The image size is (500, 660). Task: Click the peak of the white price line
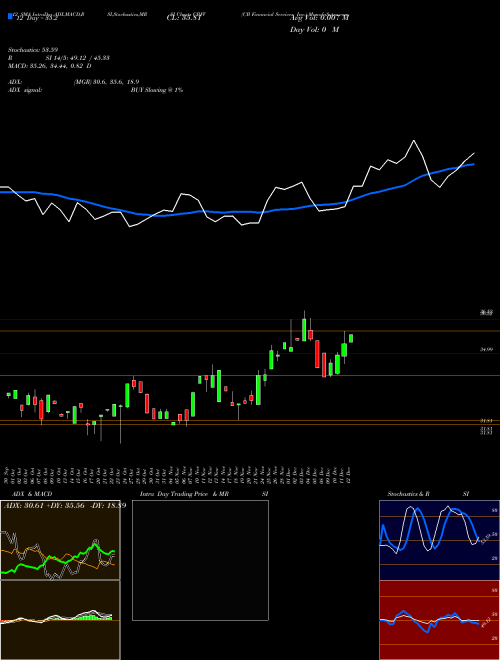tap(414, 141)
